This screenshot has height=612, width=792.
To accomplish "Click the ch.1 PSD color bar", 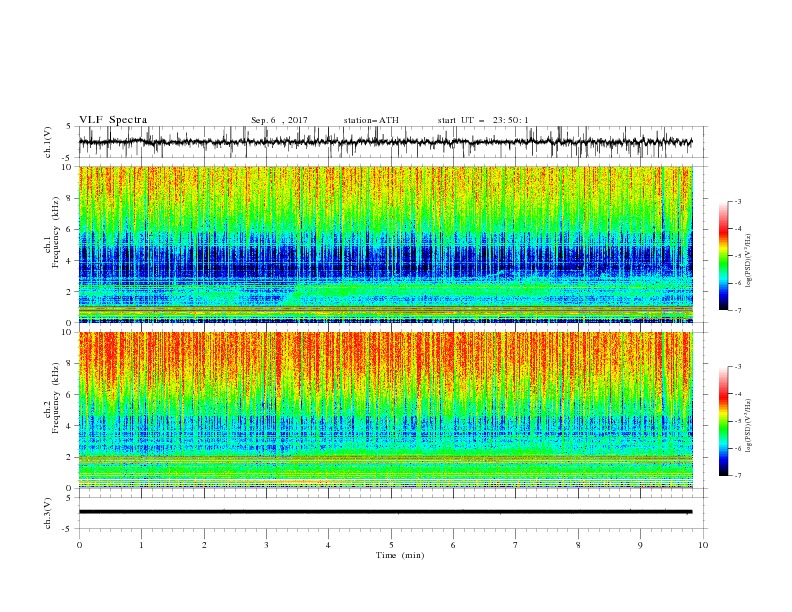I will pyautogui.click(x=723, y=256).
